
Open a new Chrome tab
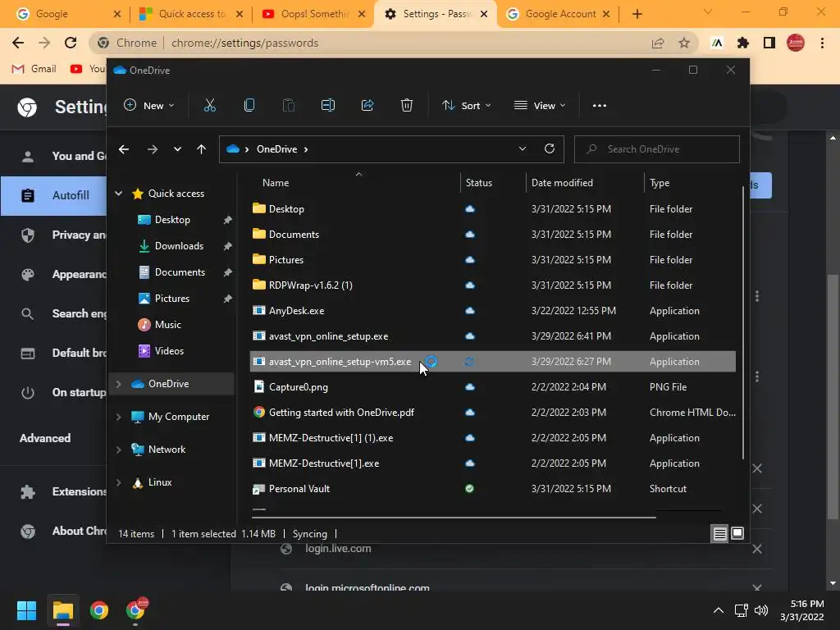(x=637, y=14)
